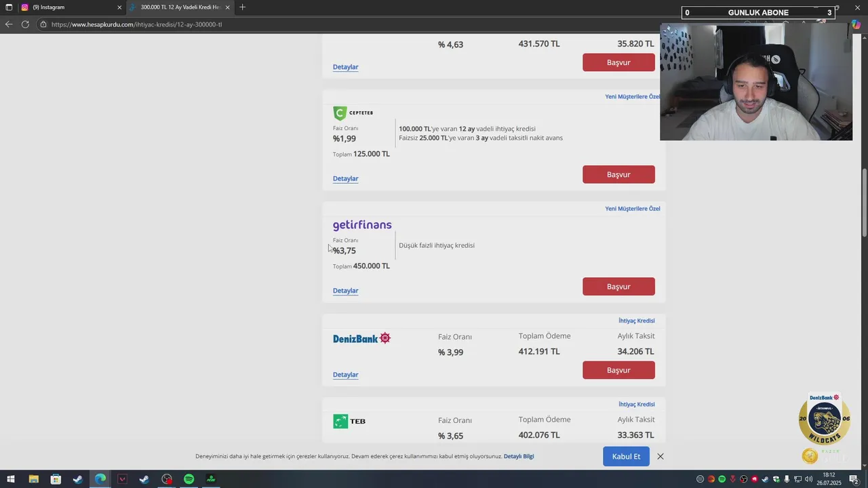Viewport: 868px width, 488px height.
Task: Select the 300.000 TL Kredi tab
Action: [x=180, y=7]
